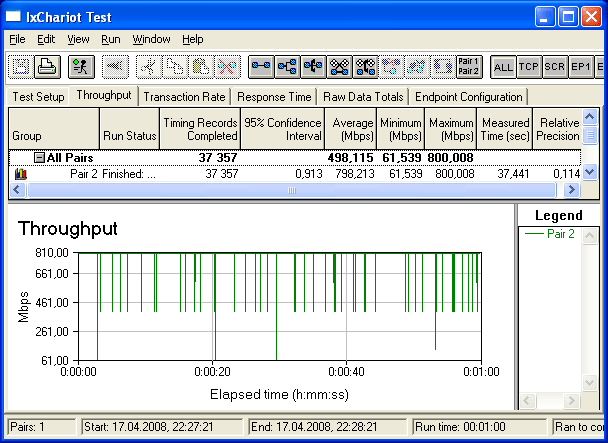Image resolution: width=608 pixels, height=443 pixels.
Task: Open the View menu
Action: [78, 39]
